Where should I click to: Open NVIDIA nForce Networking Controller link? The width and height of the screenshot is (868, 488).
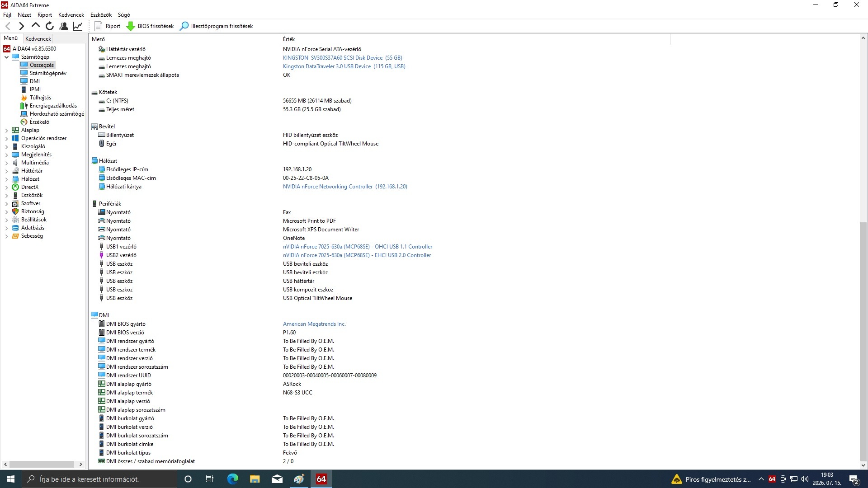pos(345,187)
